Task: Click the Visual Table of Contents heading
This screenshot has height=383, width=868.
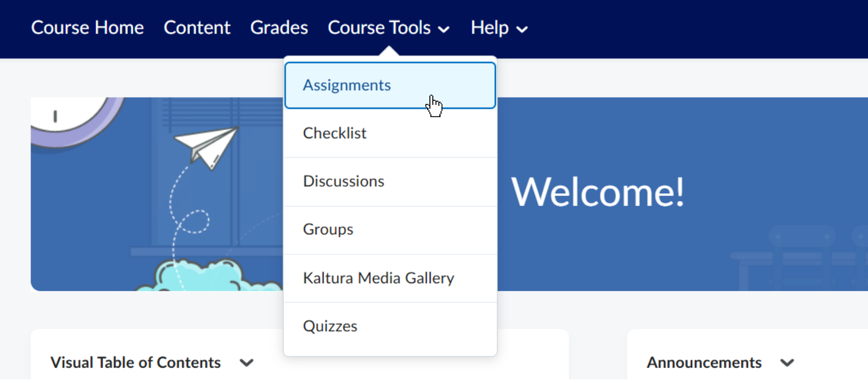Action: (x=135, y=363)
